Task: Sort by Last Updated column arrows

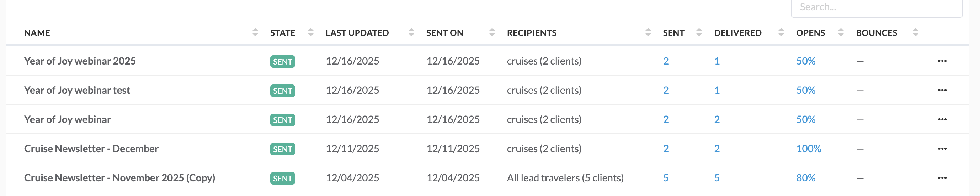Action: tap(411, 32)
